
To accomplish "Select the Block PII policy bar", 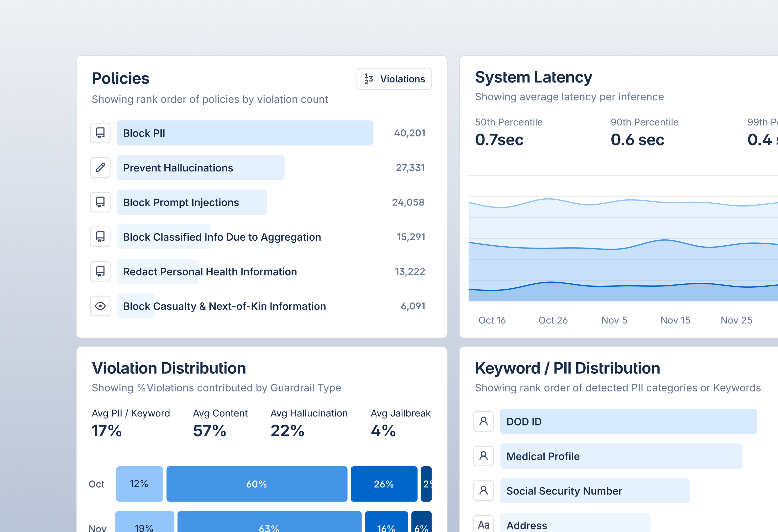I will click(x=245, y=133).
